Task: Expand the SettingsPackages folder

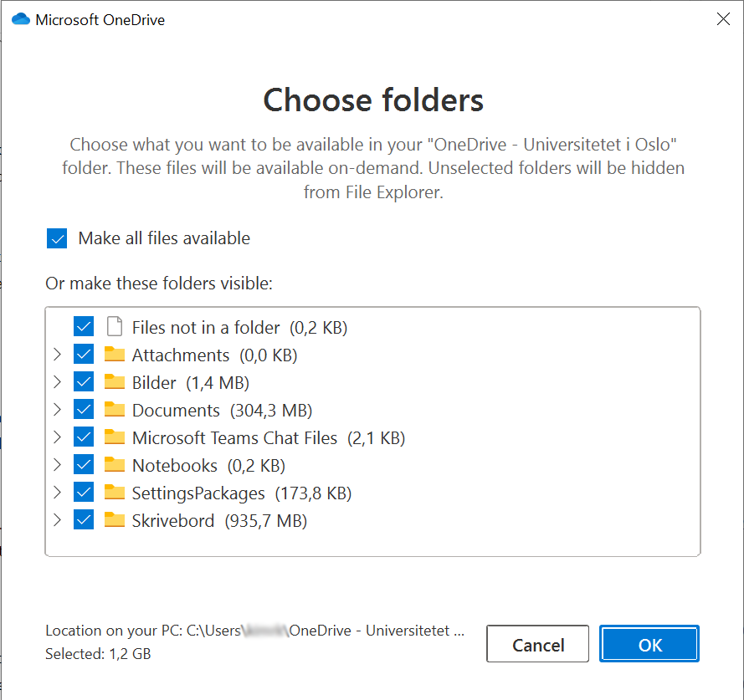Action: 58,493
